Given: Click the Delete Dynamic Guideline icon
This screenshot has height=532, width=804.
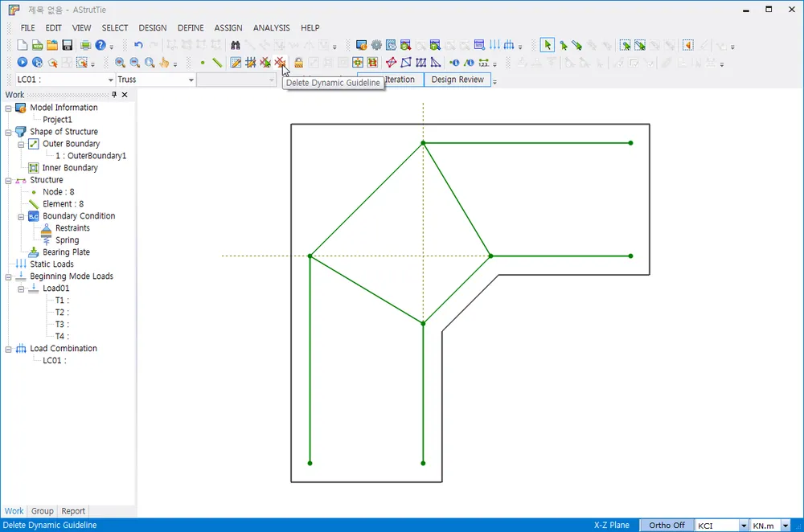Looking at the screenshot, I should tap(280, 63).
